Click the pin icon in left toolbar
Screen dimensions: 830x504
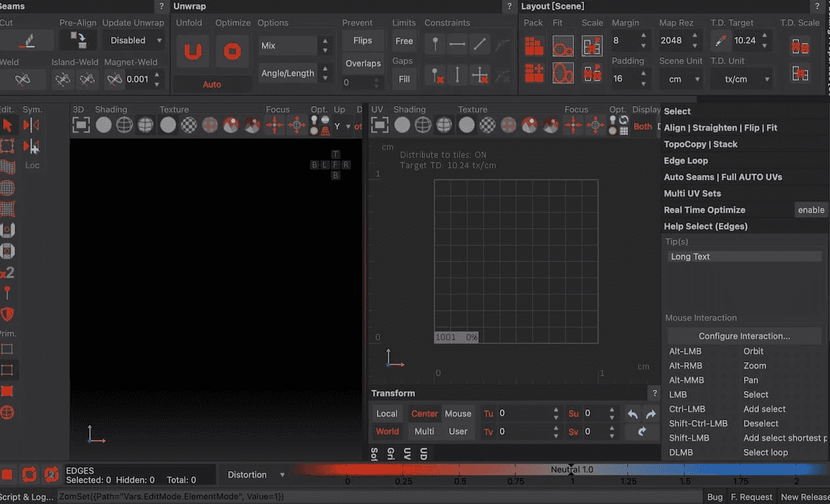[7, 293]
